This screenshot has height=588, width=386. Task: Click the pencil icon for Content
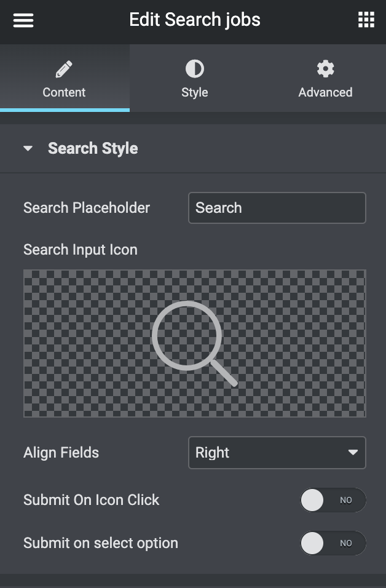(x=64, y=70)
